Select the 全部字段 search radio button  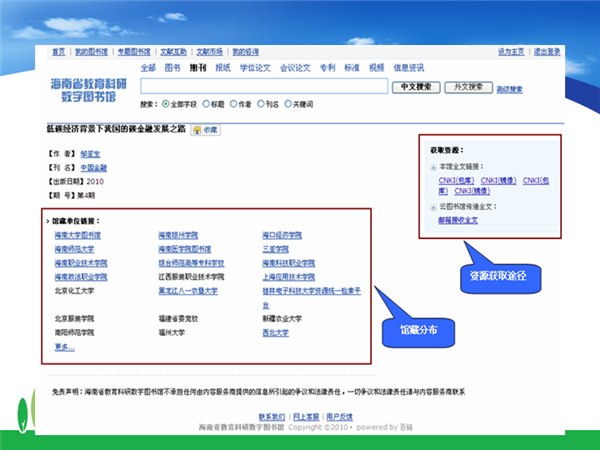coord(166,104)
